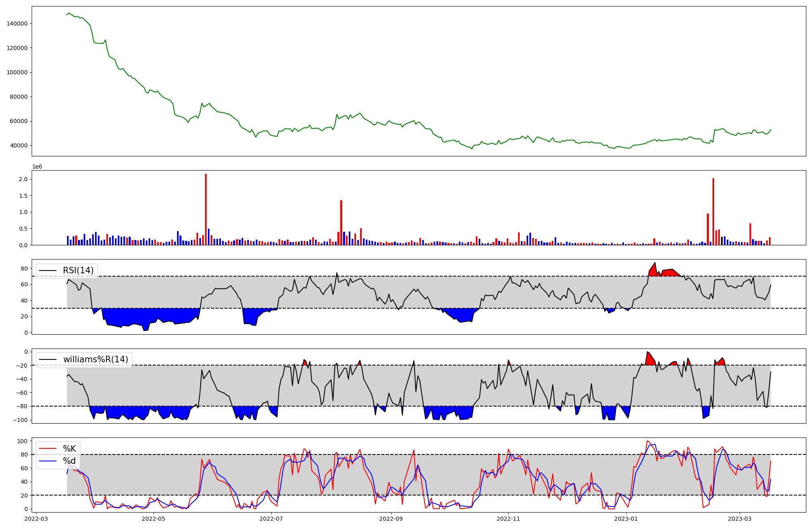Click the 2022-11 x-axis date label

508,519
